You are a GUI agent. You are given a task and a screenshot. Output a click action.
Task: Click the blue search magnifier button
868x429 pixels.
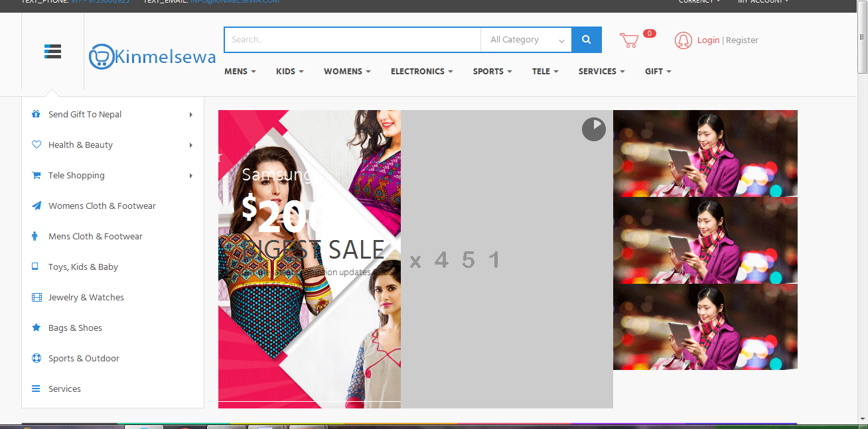click(x=587, y=40)
